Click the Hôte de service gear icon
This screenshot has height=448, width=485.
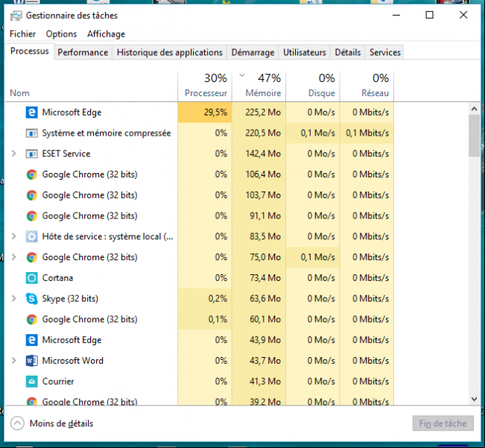[31, 237]
